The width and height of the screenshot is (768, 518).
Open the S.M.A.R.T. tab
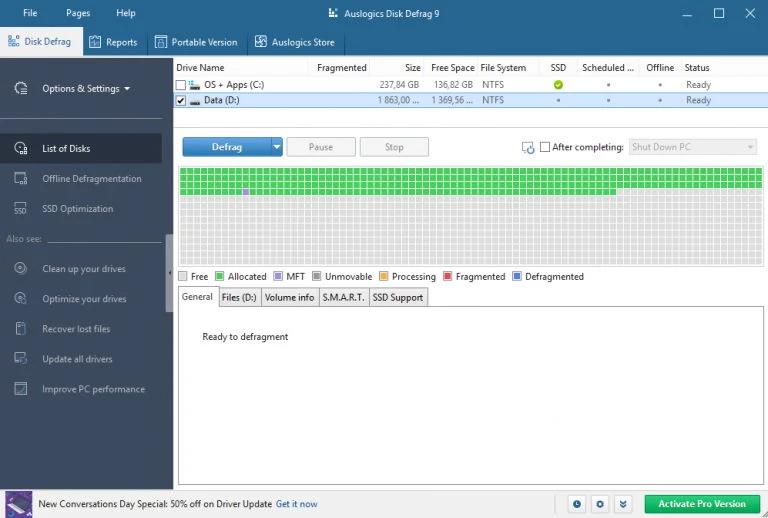[x=343, y=298]
